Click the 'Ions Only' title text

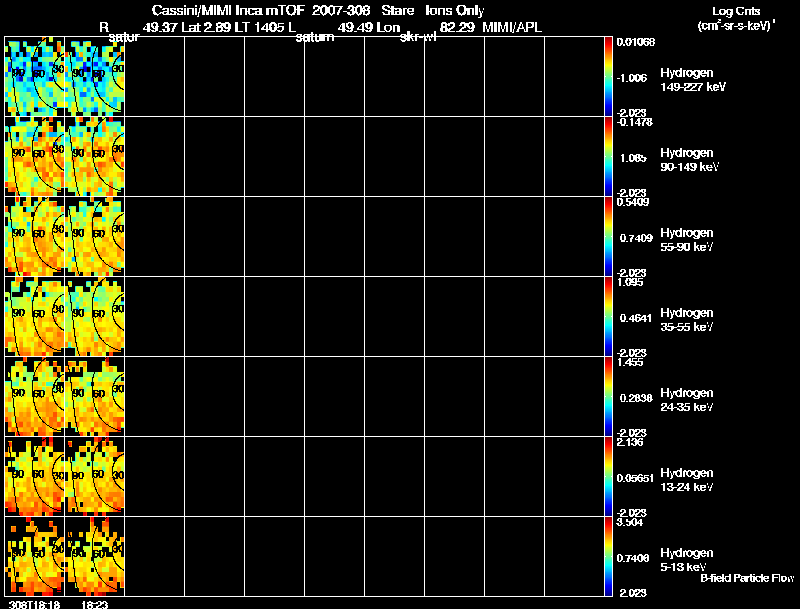(455, 11)
